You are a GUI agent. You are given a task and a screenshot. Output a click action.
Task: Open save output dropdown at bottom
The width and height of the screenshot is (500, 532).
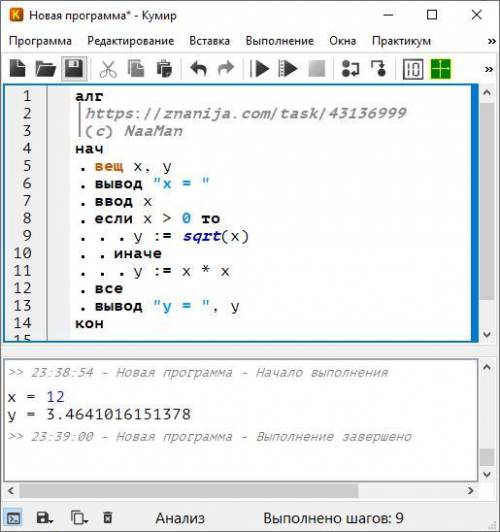44,518
